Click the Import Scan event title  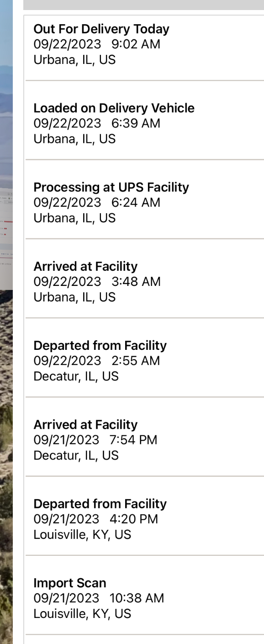(x=69, y=583)
